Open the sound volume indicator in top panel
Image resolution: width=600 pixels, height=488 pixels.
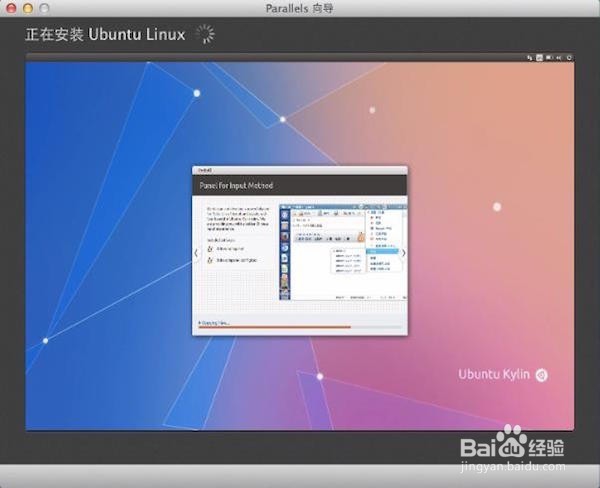pos(559,58)
